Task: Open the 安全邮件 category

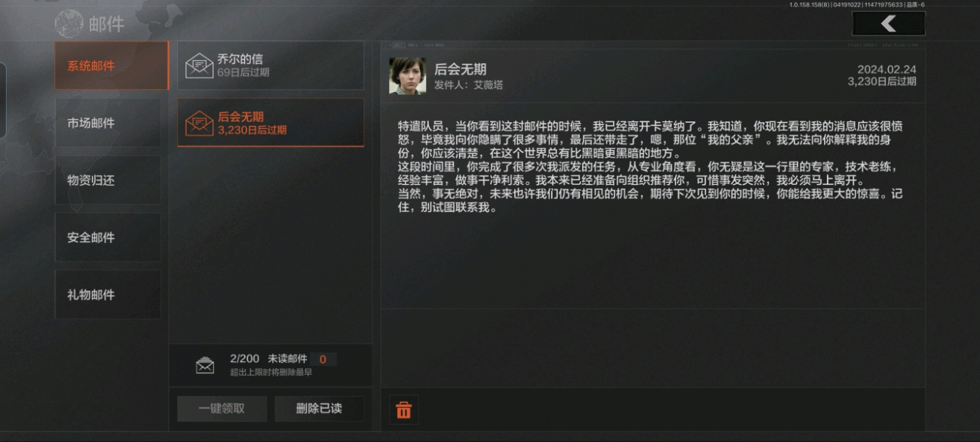Action: coord(108,238)
